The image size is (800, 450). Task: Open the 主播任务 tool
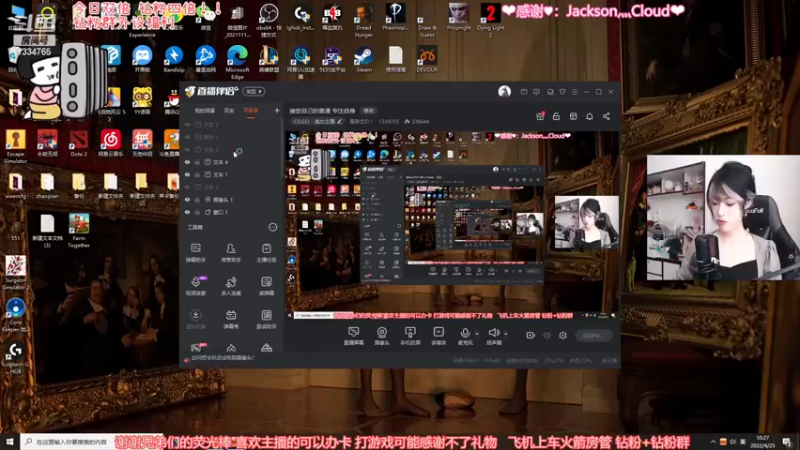point(266,253)
